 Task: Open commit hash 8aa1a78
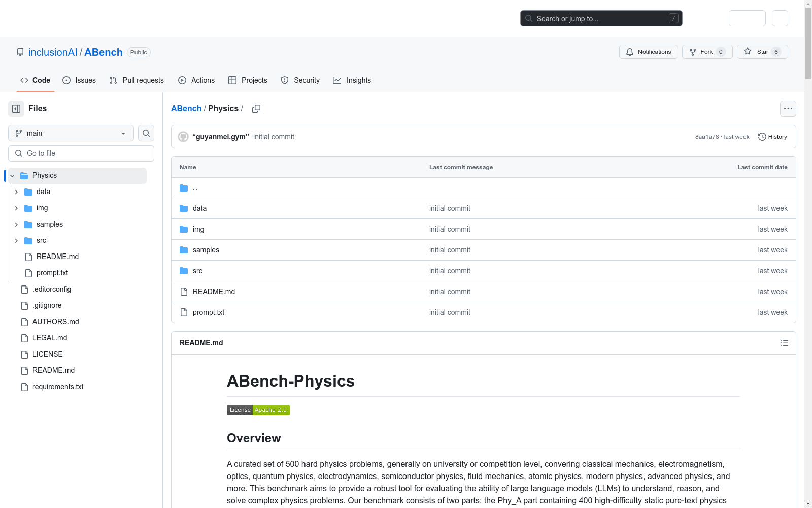tap(707, 137)
